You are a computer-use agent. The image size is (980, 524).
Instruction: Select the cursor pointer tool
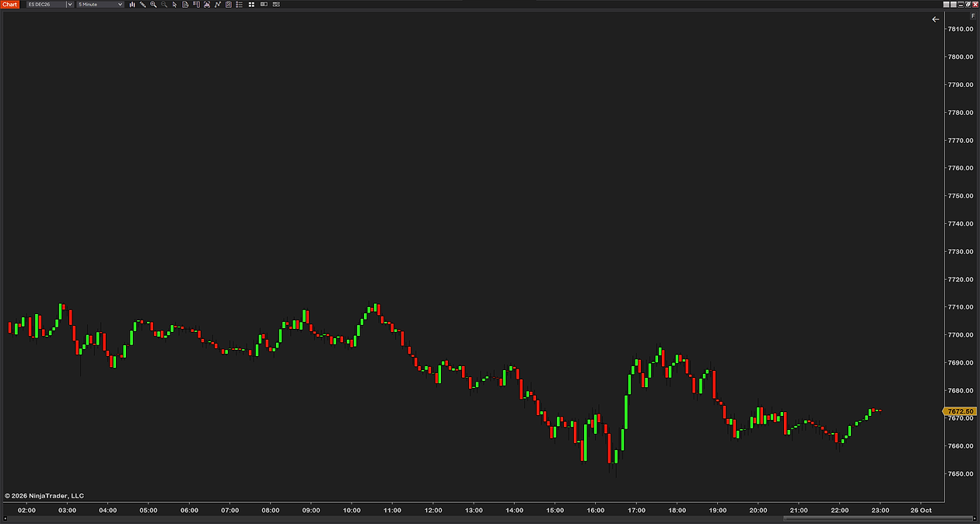tap(174, 5)
